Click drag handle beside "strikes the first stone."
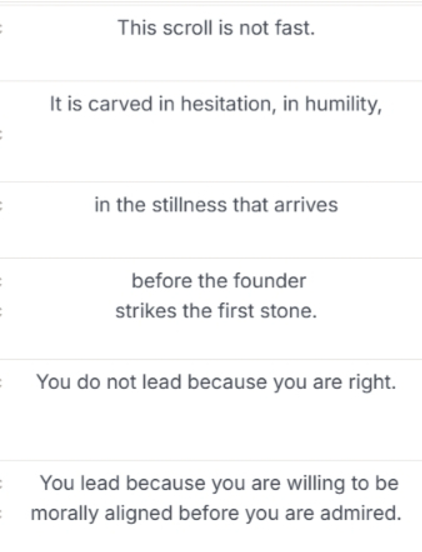 click(x=1, y=311)
